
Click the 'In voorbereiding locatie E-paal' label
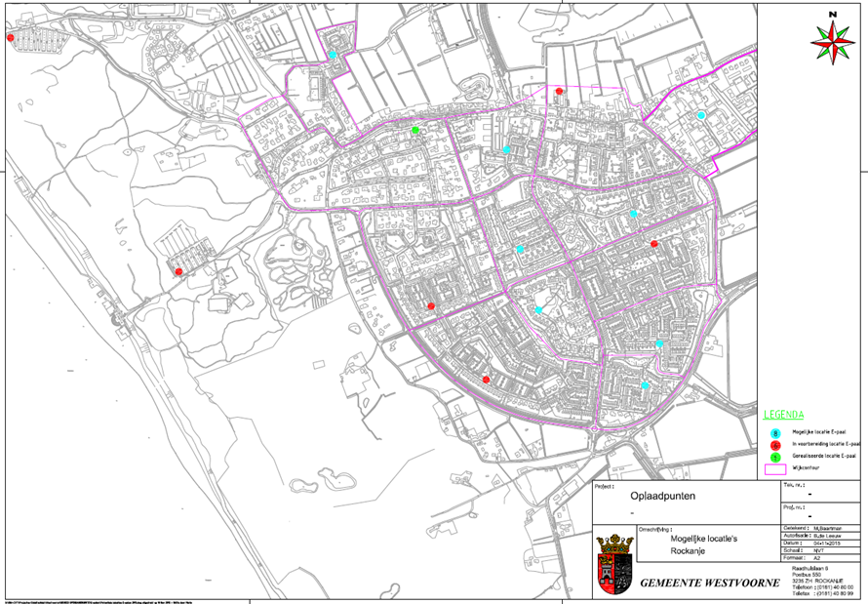826,444
